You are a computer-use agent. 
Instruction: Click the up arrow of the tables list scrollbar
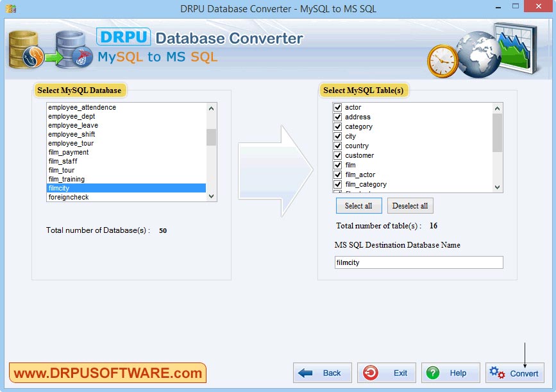click(497, 107)
